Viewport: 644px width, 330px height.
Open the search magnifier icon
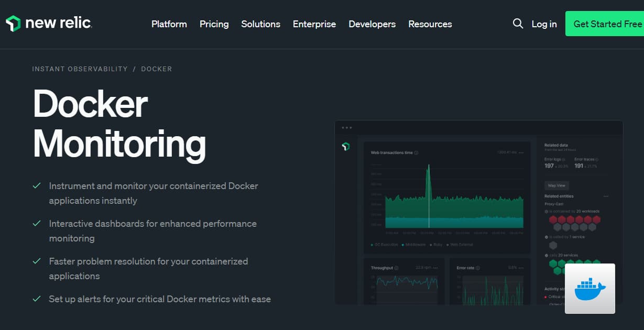[x=518, y=24]
